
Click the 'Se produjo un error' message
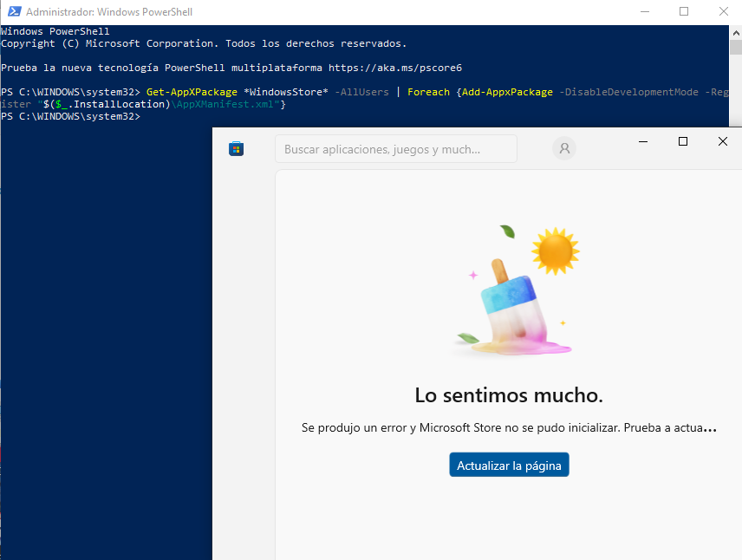(509, 428)
